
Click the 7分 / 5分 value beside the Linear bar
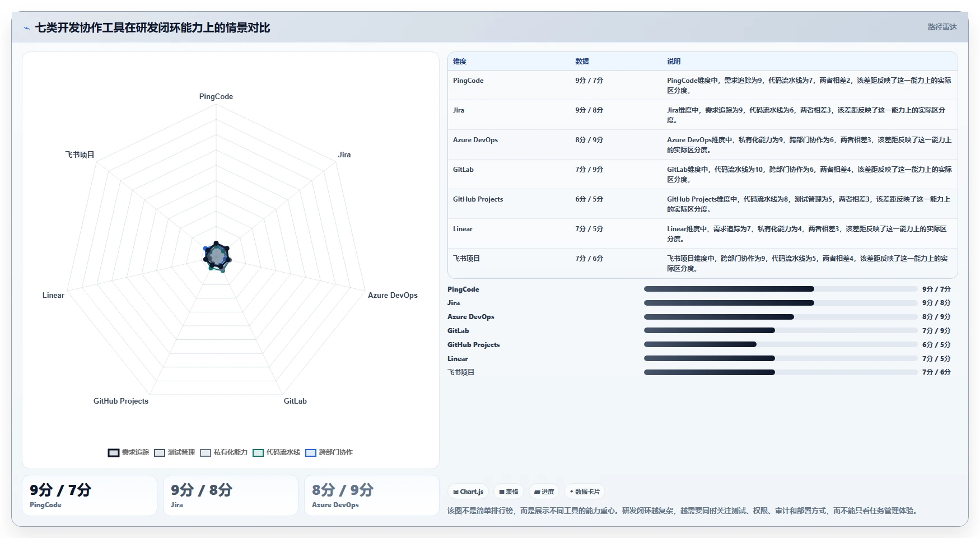click(x=936, y=359)
